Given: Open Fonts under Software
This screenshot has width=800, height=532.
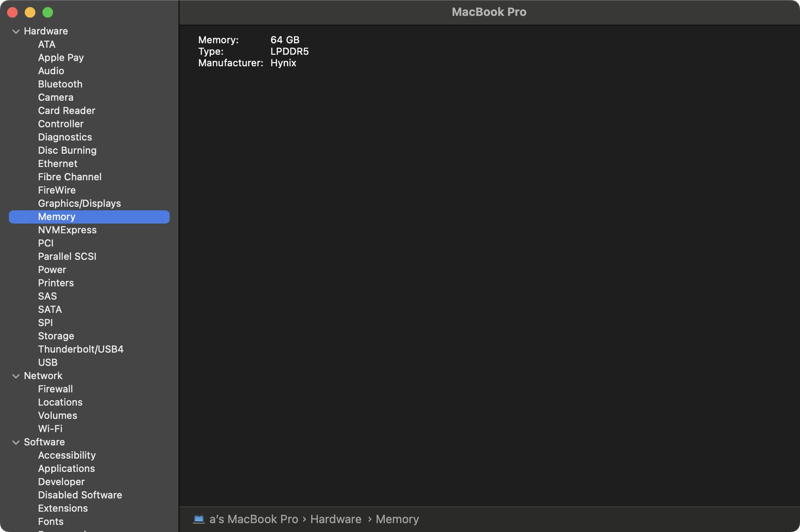Looking at the screenshot, I should click(51, 522).
